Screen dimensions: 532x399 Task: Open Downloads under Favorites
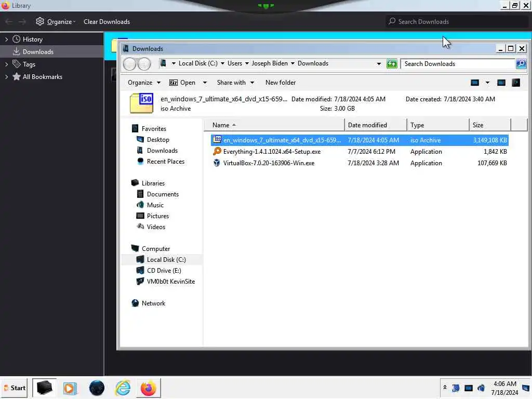point(162,150)
